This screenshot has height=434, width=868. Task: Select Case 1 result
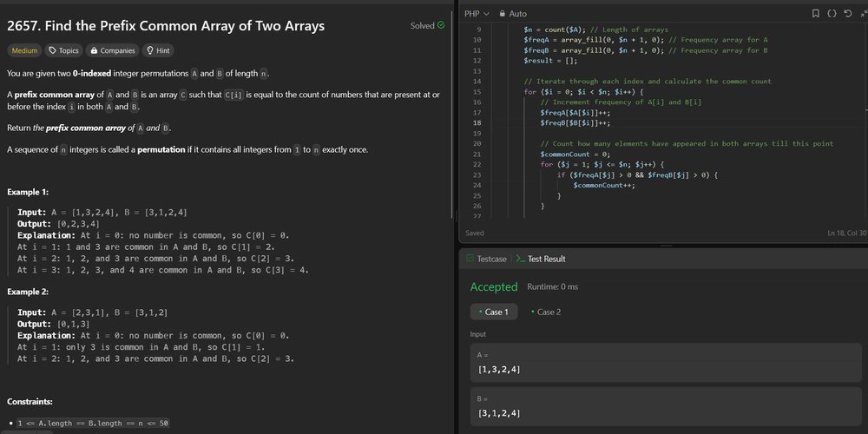494,312
